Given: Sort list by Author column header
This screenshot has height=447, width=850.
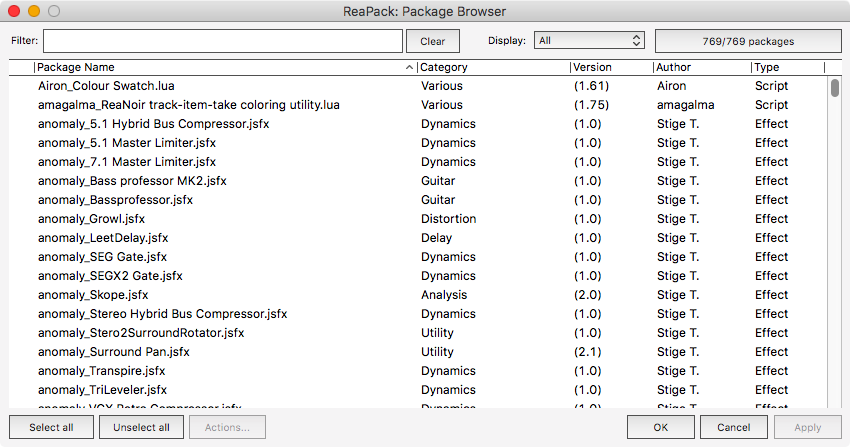Looking at the screenshot, I should pos(700,67).
